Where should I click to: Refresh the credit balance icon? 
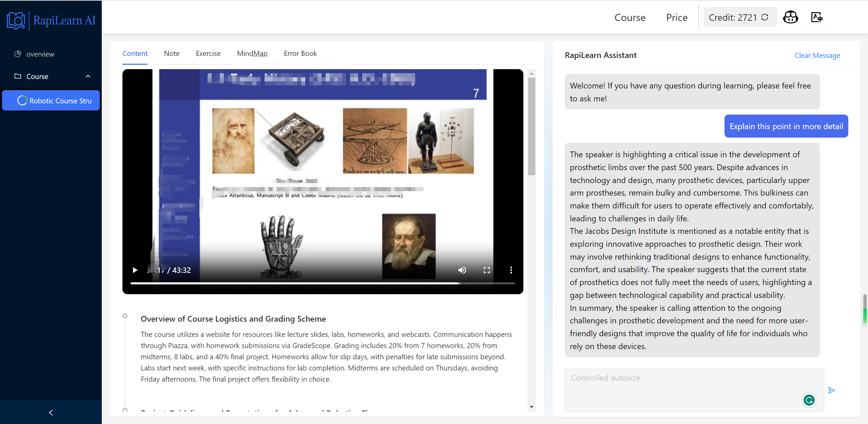[765, 17]
